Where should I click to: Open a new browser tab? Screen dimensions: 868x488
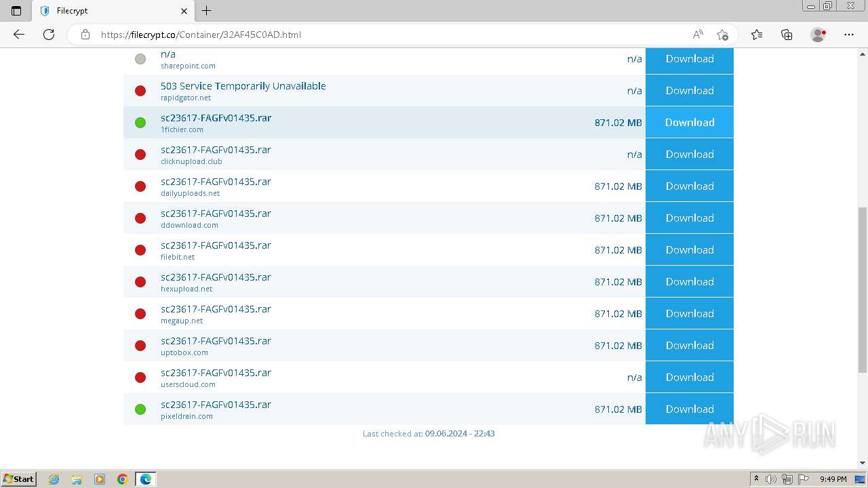tap(207, 11)
